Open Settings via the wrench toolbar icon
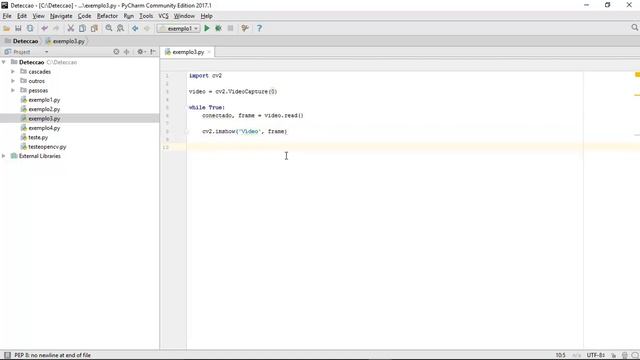The width and height of the screenshot is (640, 360). click(245, 28)
